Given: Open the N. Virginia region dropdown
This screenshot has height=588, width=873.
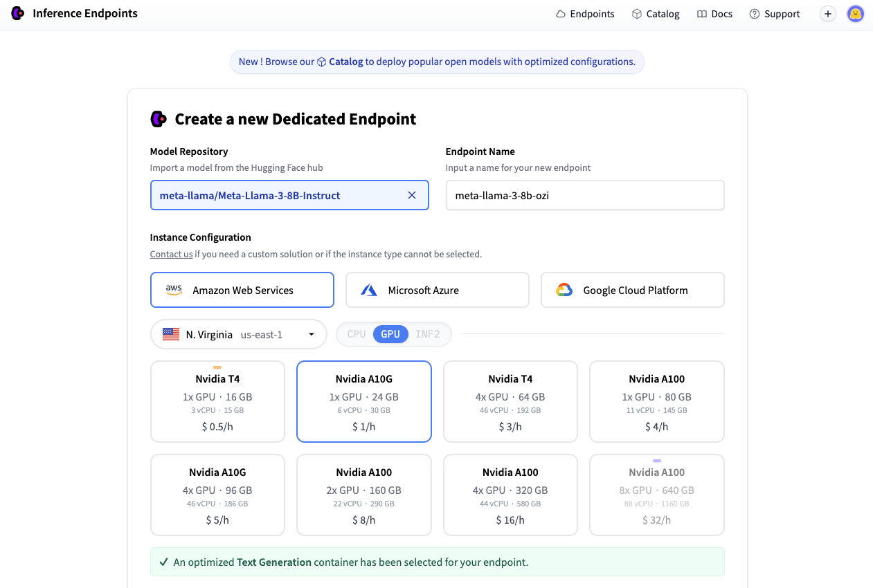Looking at the screenshot, I should pos(239,334).
